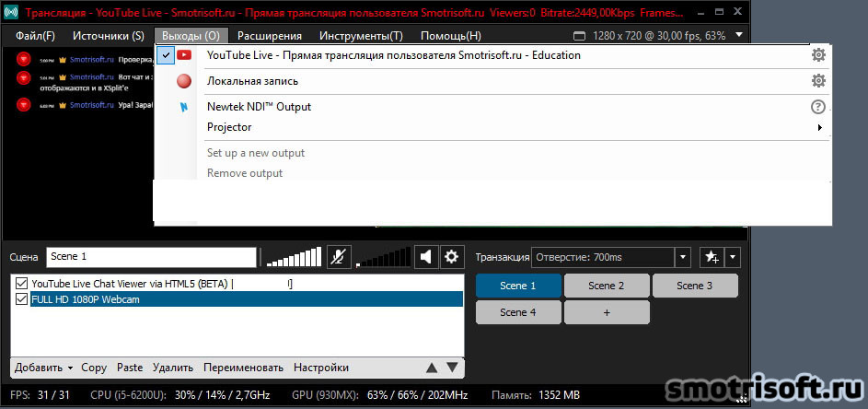Adjust the speaker volume level bars
This screenshot has height=409, width=868.
point(384,257)
